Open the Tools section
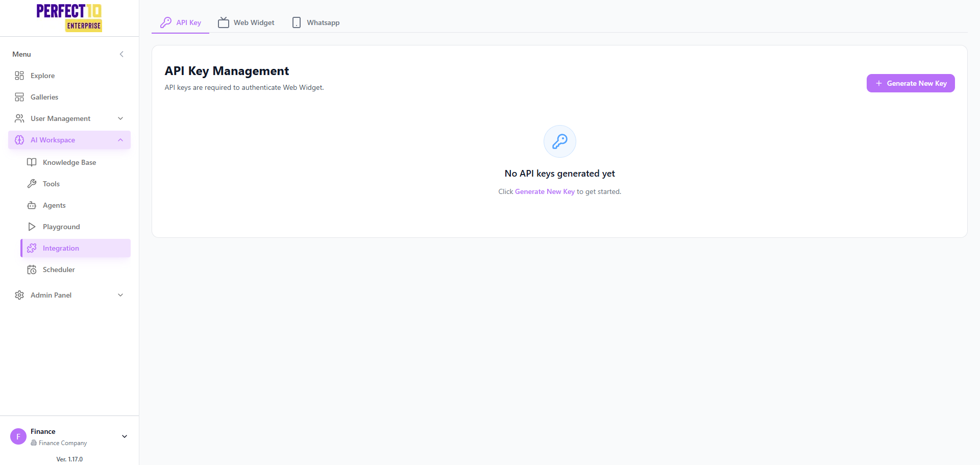Viewport: 980px width, 465px height. click(x=76, y=184)
